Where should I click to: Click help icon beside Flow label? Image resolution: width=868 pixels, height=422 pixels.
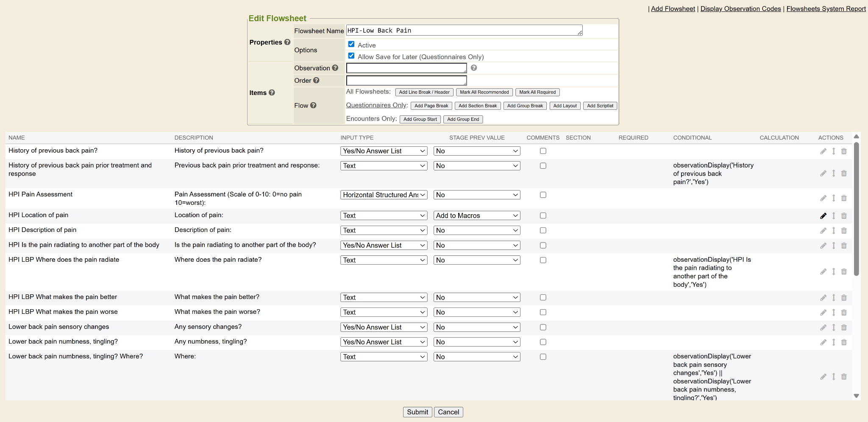coord(313,106)
